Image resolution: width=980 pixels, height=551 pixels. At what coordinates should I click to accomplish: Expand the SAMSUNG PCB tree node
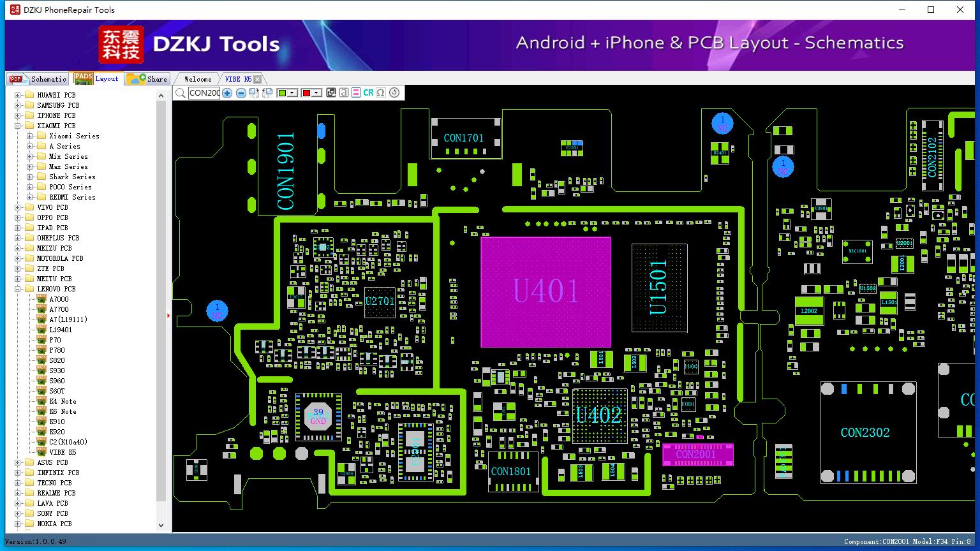pos(18,105)
